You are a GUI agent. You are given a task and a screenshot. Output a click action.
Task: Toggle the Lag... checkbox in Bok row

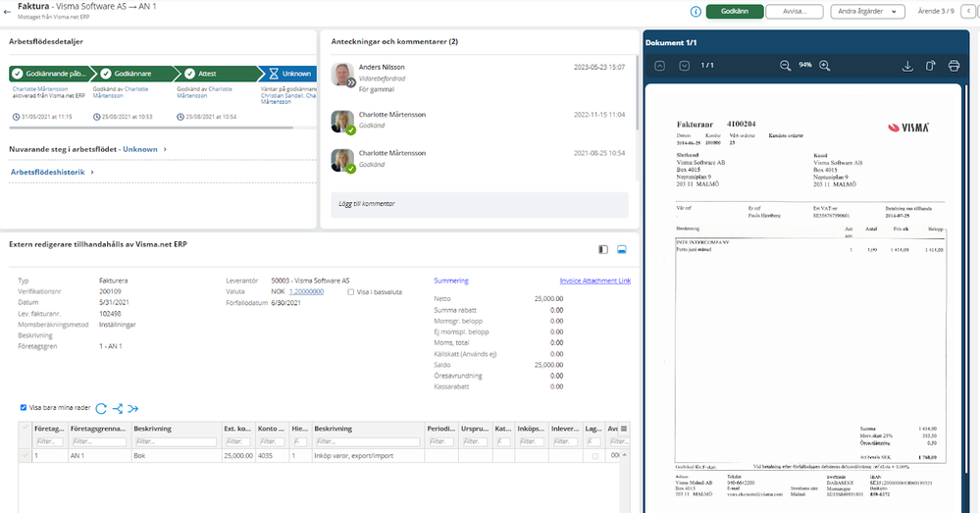[x=595, y=456]
